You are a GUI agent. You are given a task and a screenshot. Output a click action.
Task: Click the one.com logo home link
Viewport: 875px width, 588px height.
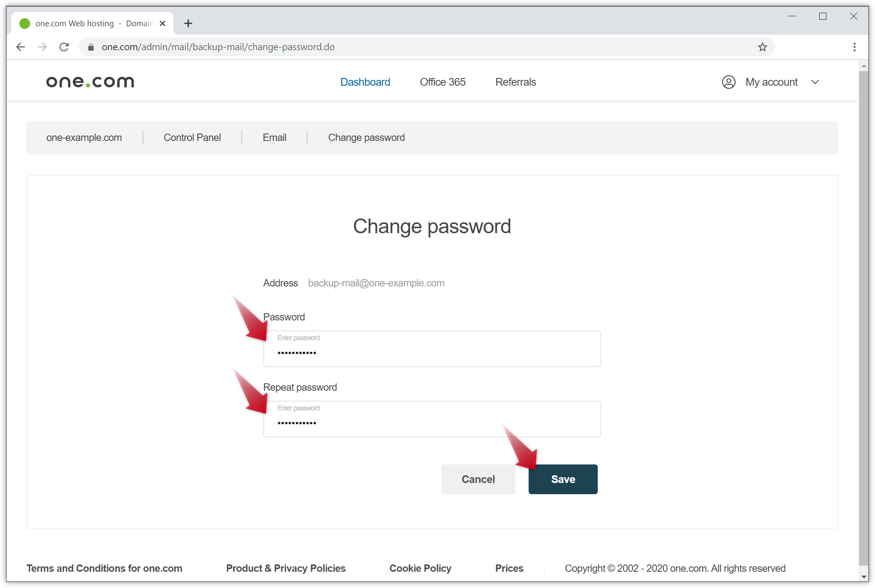point(90,81)
